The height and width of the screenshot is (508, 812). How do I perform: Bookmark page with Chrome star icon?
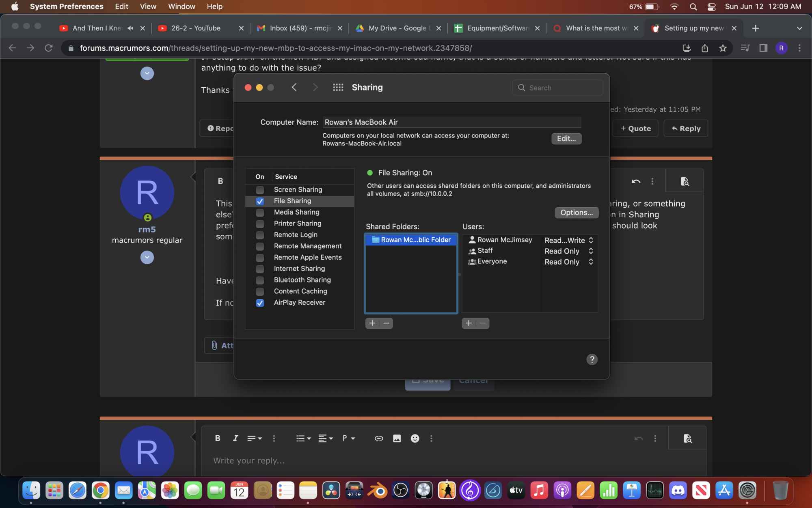[x=723, y=48]
